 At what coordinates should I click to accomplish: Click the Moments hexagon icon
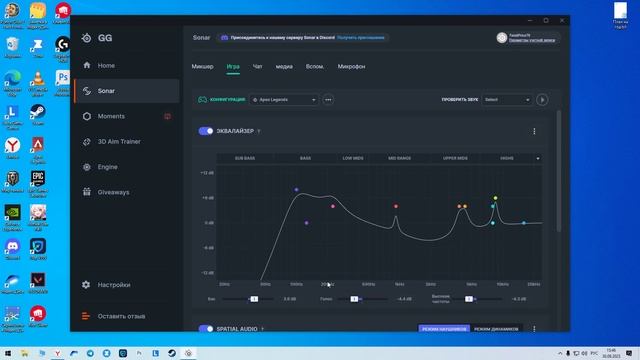pos(87,116)
